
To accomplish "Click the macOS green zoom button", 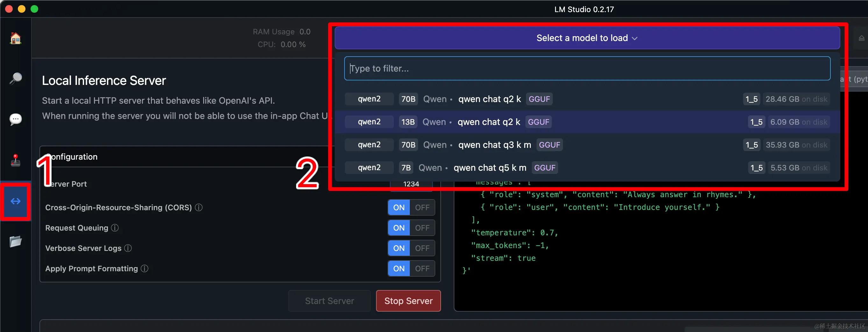I will [x=34, y=9].
